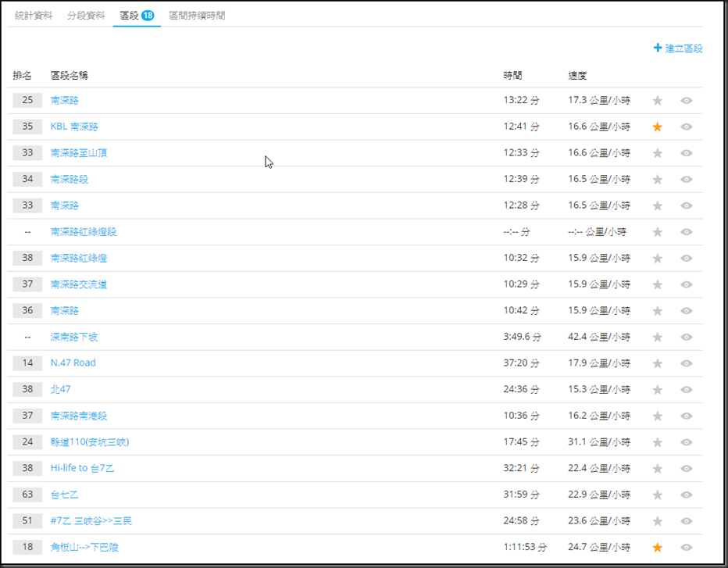Image resolution: width=728 pixels, height=568 pixels.
Task: Favorite the 南深路 segment timed 12:28
Action: pos(658,205)
